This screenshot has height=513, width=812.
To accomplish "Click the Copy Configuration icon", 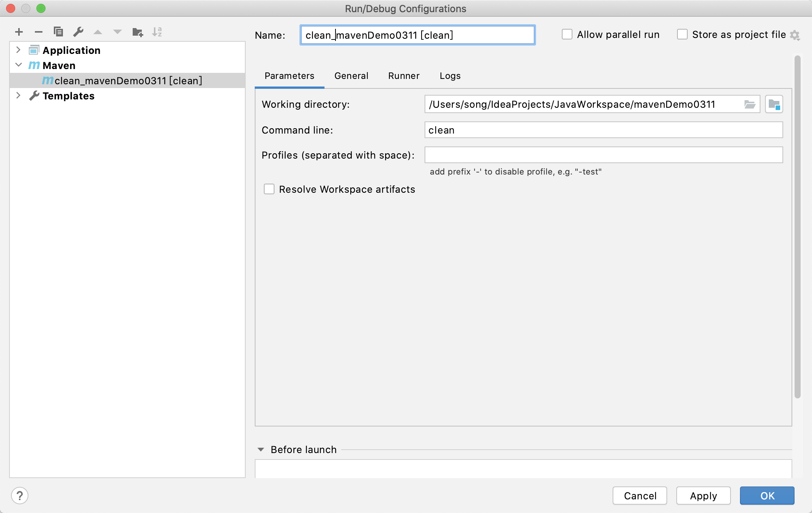I will (58, 32).
